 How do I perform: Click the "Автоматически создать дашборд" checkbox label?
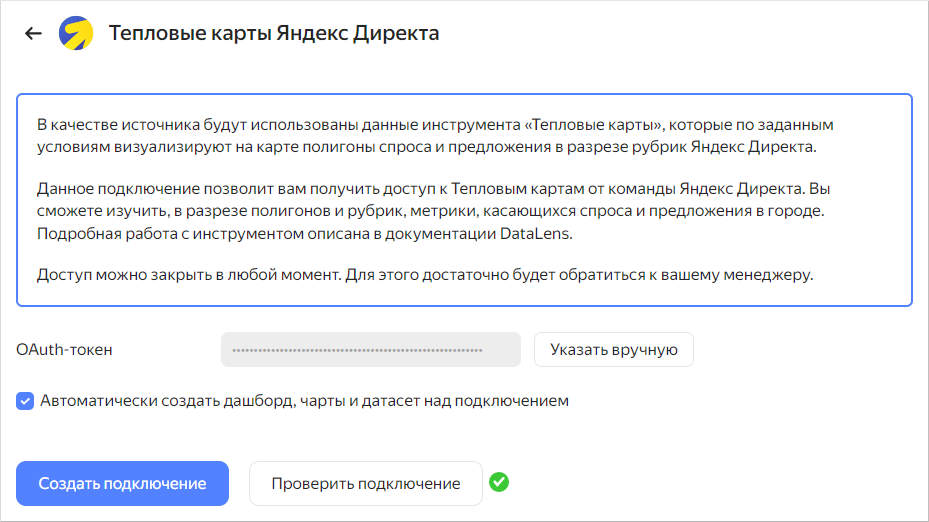click(304, 401)
